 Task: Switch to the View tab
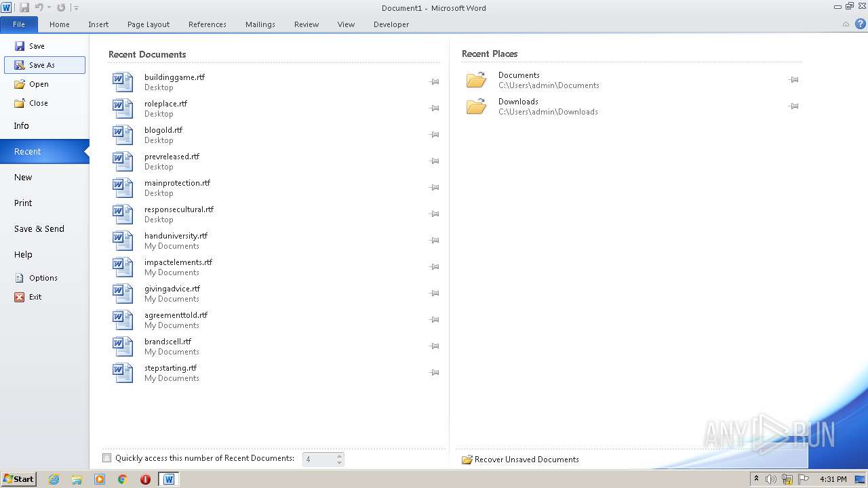(346, 24)
